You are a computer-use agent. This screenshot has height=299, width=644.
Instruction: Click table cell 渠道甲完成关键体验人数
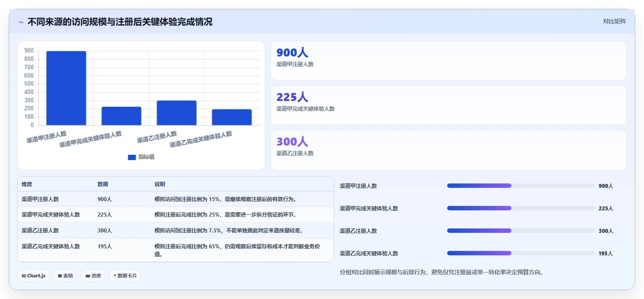[51, 215]
